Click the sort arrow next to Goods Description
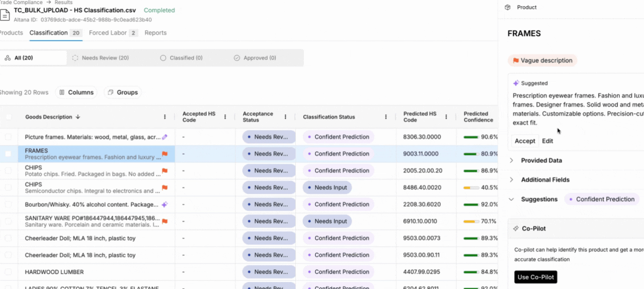644x289 pixels. pyautogui.click(x=78, y=117)
